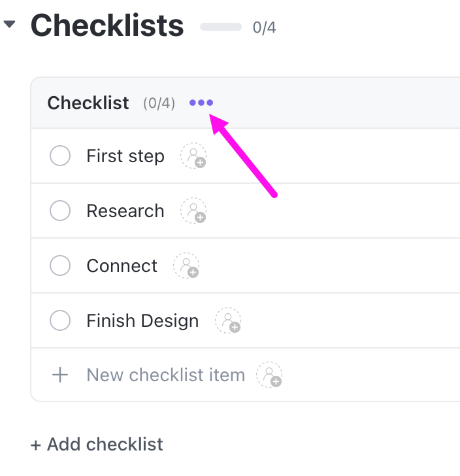Image resolution: width=460 pixels, height=476 pixels.
Task: Type in New checklist item field
Action: coord(165,375)
